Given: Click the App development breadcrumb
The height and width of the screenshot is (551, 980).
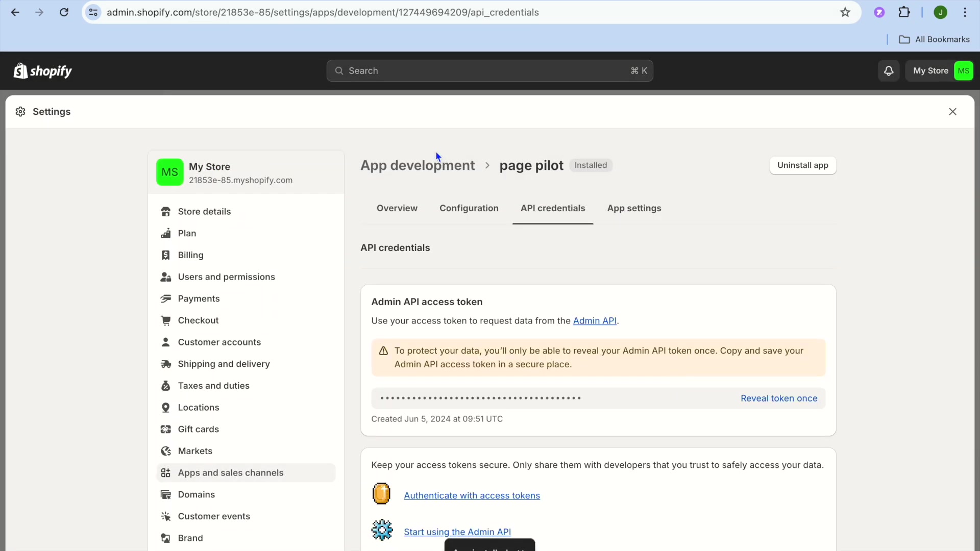Looking at the screenshot, I should [x=418, y=165].
